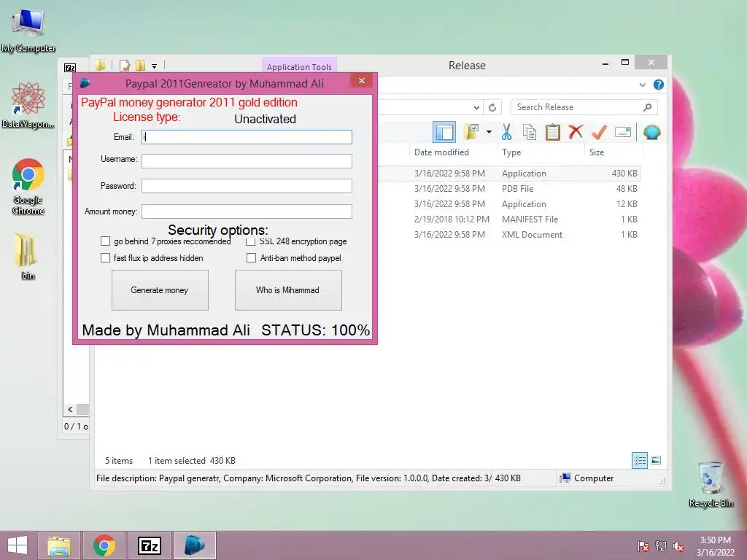Image resolution: width=747 pixels, height=560 pixels.
Task: Open Customize Quick Access Toolbar dropdown
Action: pyautogui.click(x=155, y=66)
